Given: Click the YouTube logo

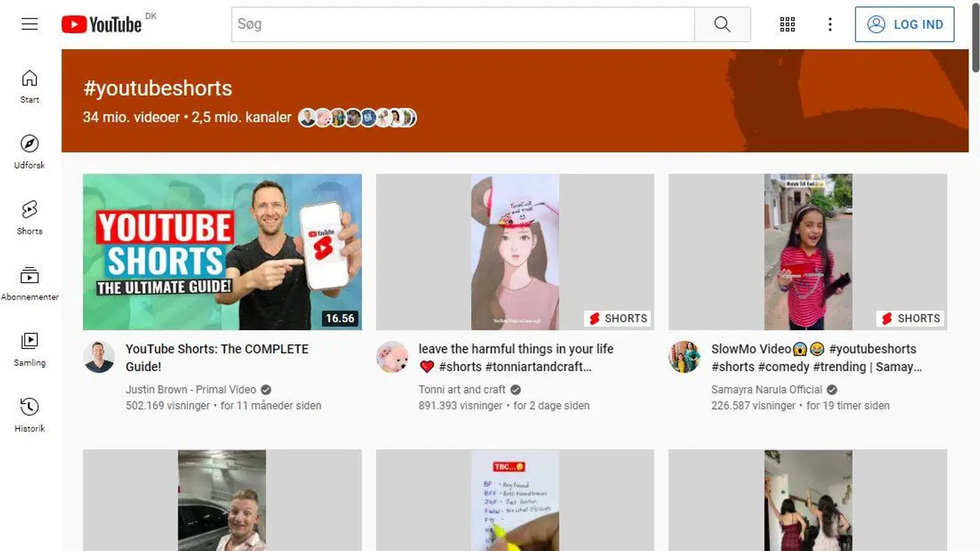Looking at the screenshot, I should pos(102,25).
